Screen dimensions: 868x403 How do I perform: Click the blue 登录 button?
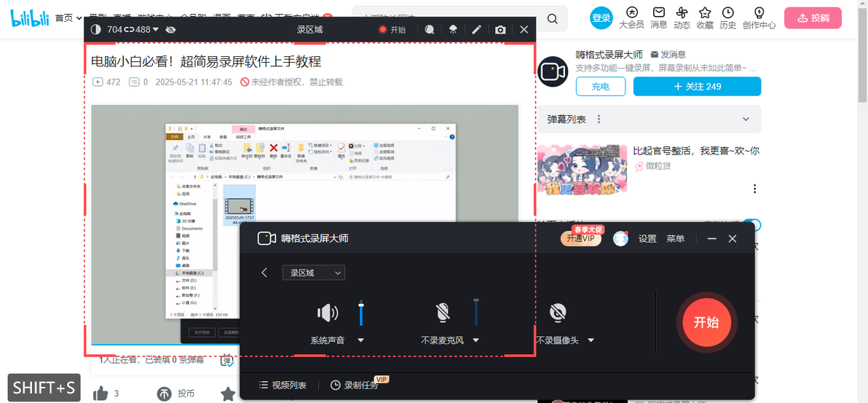[x=601, y=18]
